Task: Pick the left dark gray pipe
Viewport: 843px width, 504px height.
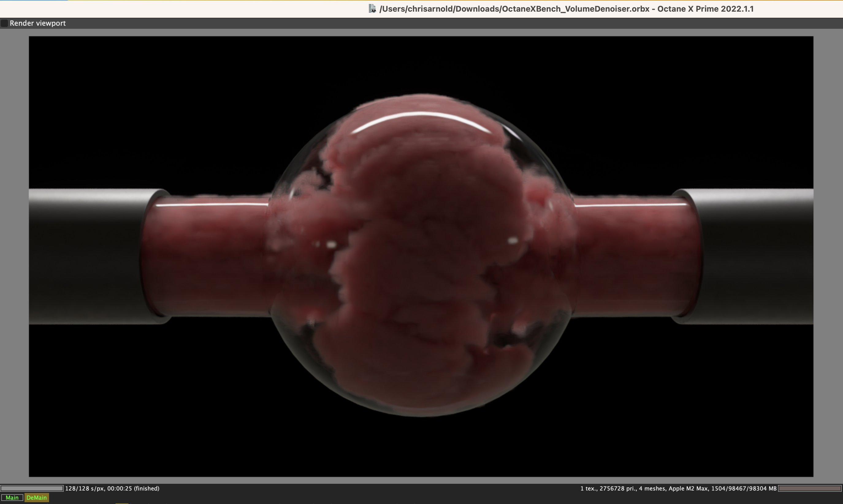Action: coord(88,256)
